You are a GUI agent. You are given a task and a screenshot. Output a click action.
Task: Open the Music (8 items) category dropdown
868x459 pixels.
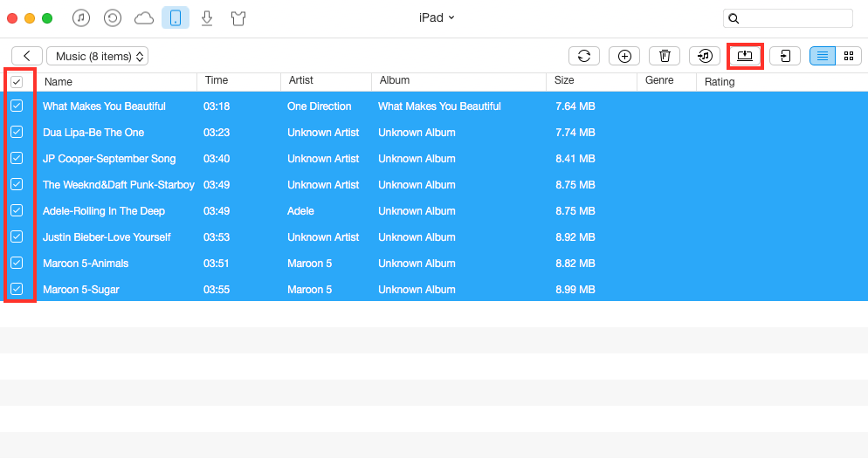[98, 56]
